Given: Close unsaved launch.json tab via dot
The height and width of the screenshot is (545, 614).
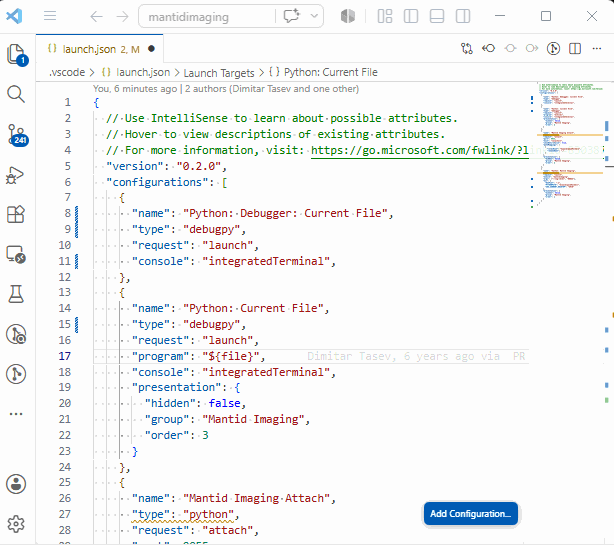Looking at the screenshot, I should click(x=152, y=49).
